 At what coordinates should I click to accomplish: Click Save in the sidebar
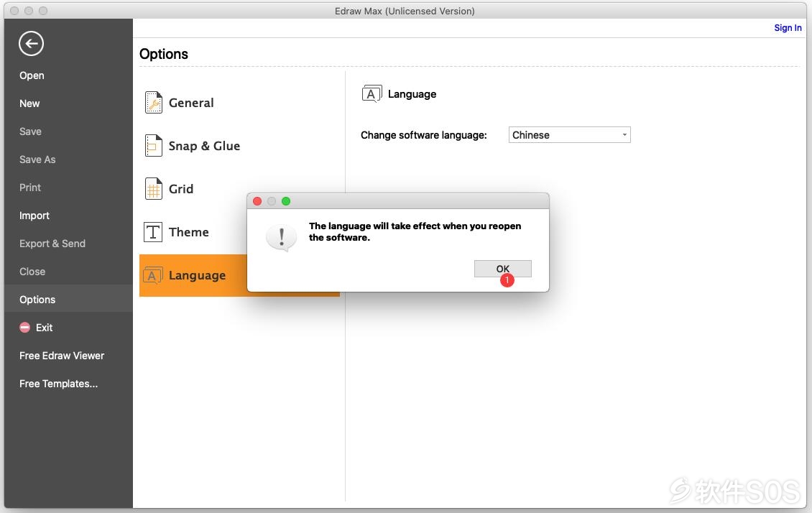31,131
